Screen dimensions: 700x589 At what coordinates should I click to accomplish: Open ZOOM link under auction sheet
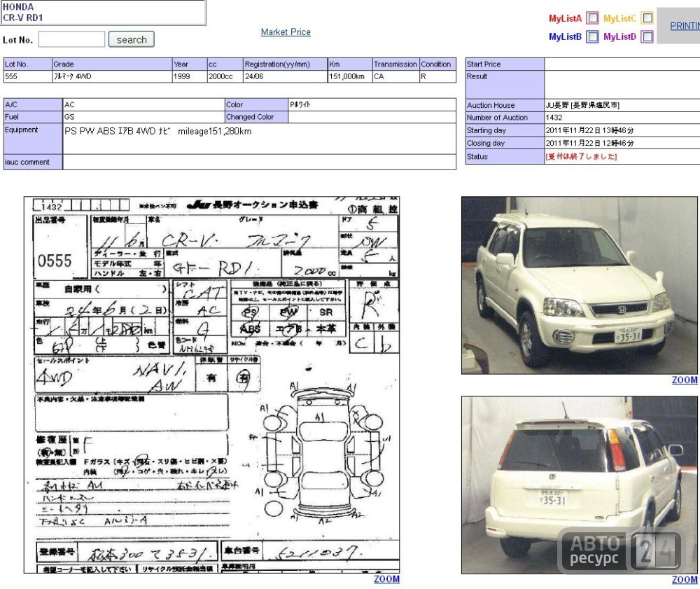[386, 579]
